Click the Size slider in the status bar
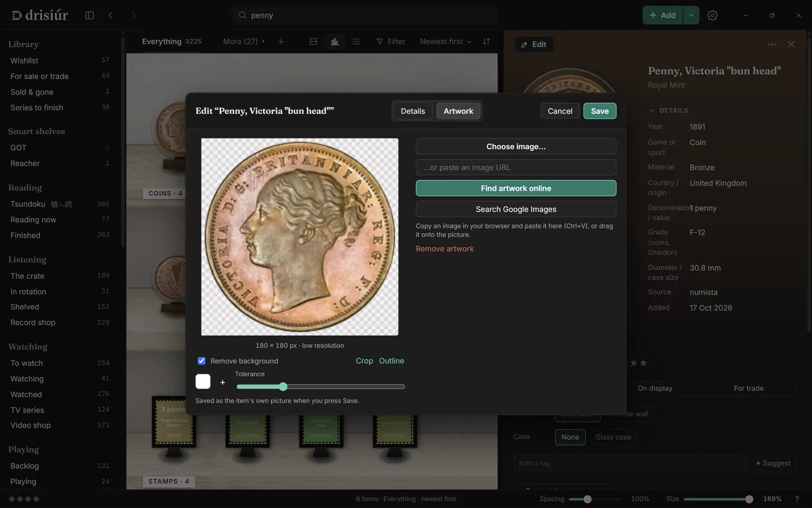Viewport: 812px width, 508px height. click(x=718, y=499)
